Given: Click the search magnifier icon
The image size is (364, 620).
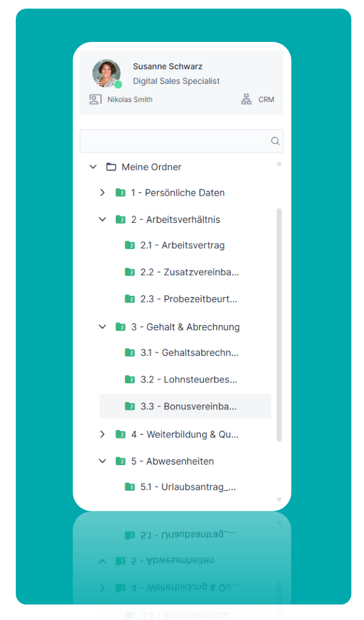Looking at the screenshot, I should (275, 141).
